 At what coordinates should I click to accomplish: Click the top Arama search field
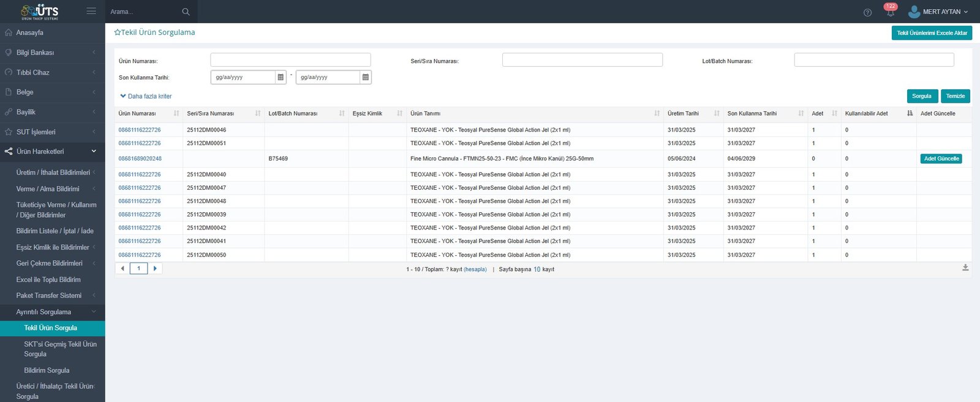145,12
